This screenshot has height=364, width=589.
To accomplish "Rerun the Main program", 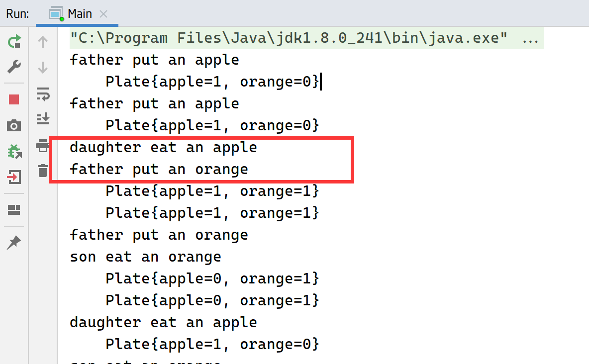I will pos(14,41).
